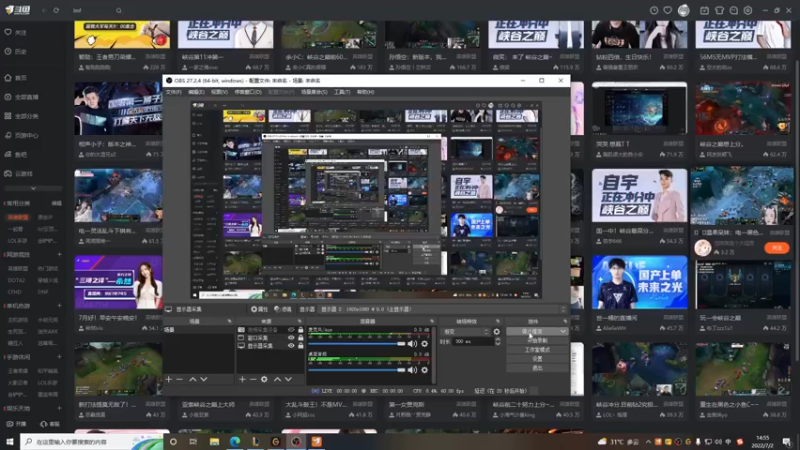This screenshot has width=800, height=450.
Task: Toggle 工作室模式 studio mode in OBS controls
Action: [x=537, y=350]
